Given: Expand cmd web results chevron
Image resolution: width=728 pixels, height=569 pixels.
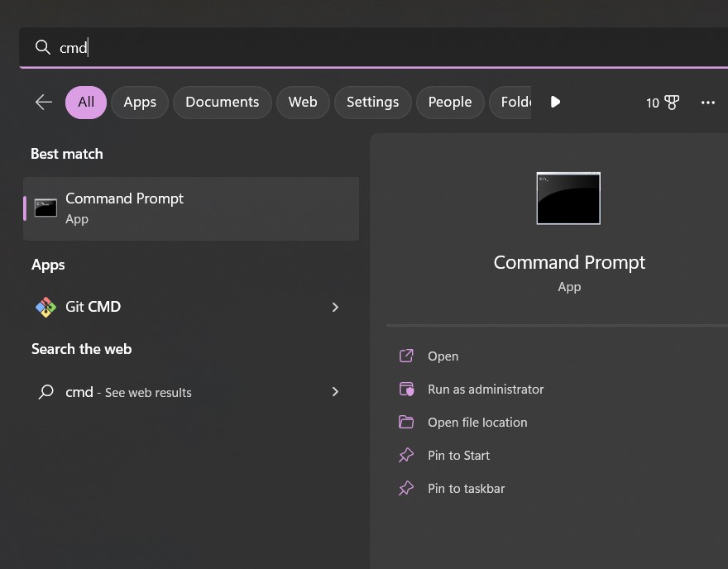Looking at the screenshot, I should point(335,392).
